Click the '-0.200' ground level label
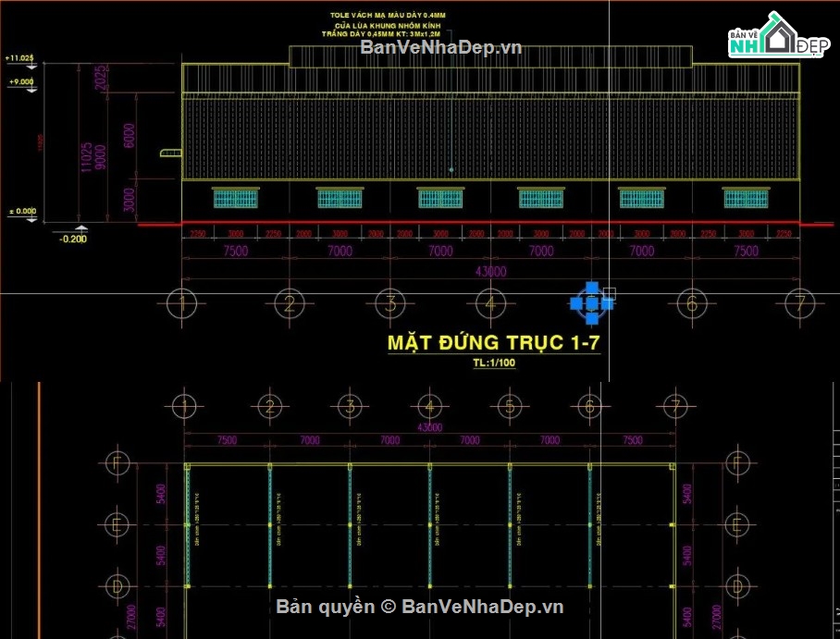This screenshot has width=840, height=639. click(x=73, y=239)
